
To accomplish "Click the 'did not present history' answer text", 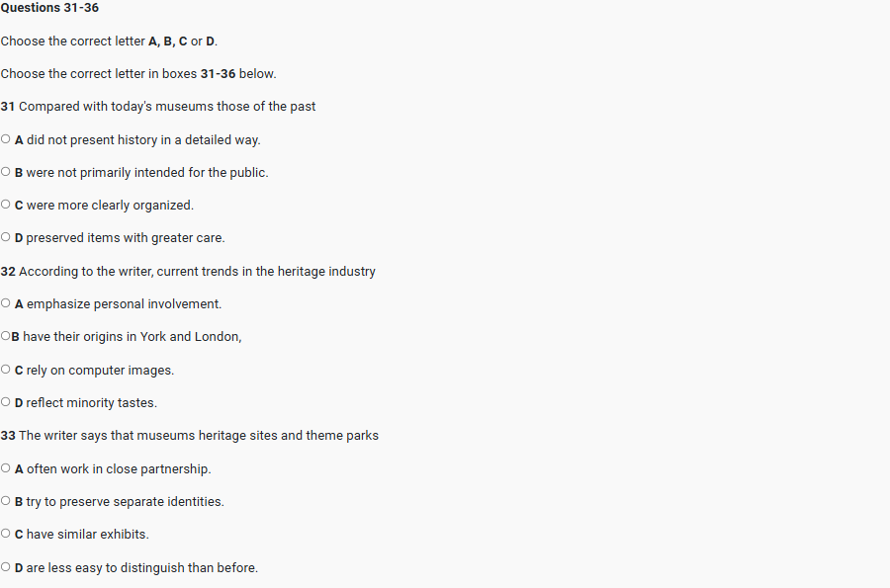I will pos(143,140).
